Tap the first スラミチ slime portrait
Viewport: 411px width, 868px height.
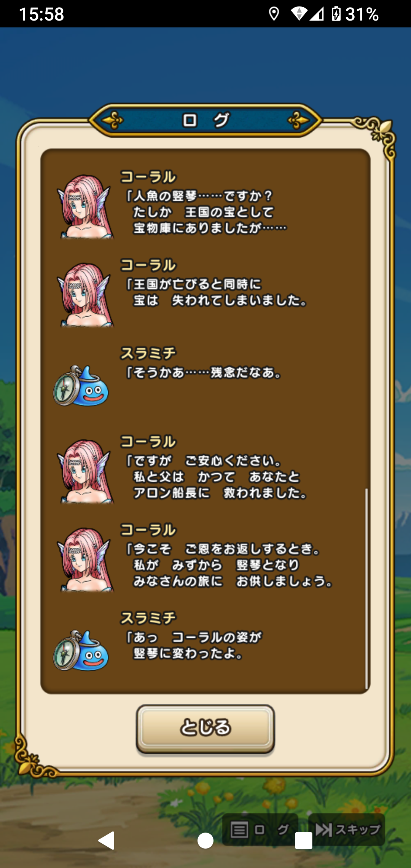(x=81, y=385)
